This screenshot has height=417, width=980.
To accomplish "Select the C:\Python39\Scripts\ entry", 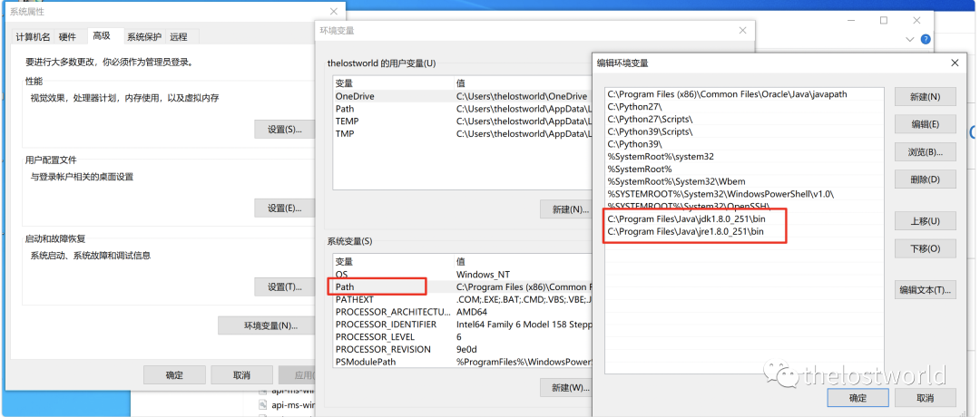I will (744, 131).
